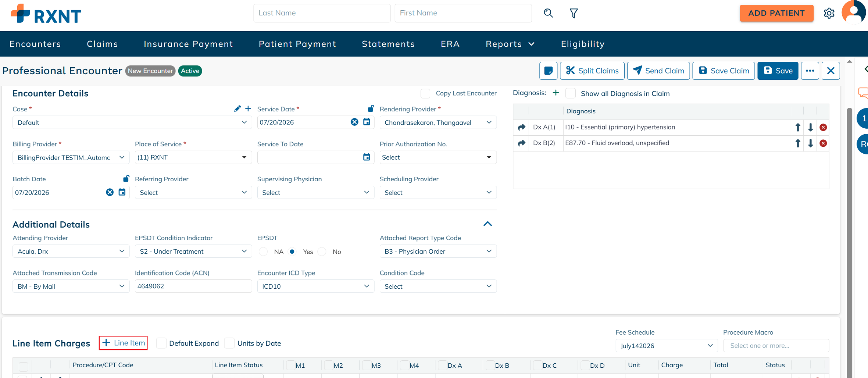Open the Reports menu
The width and height of the screenshot is (868, 378).
click(510, 44)
